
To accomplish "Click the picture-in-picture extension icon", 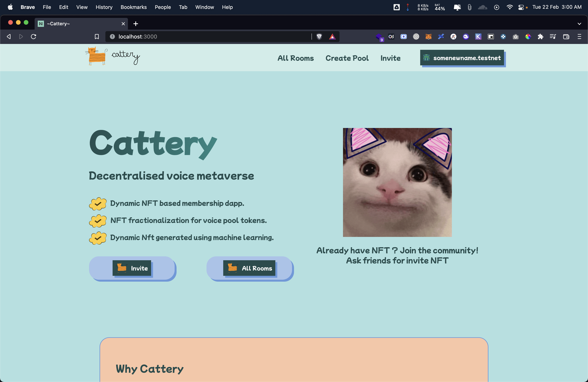I will 490,37.
